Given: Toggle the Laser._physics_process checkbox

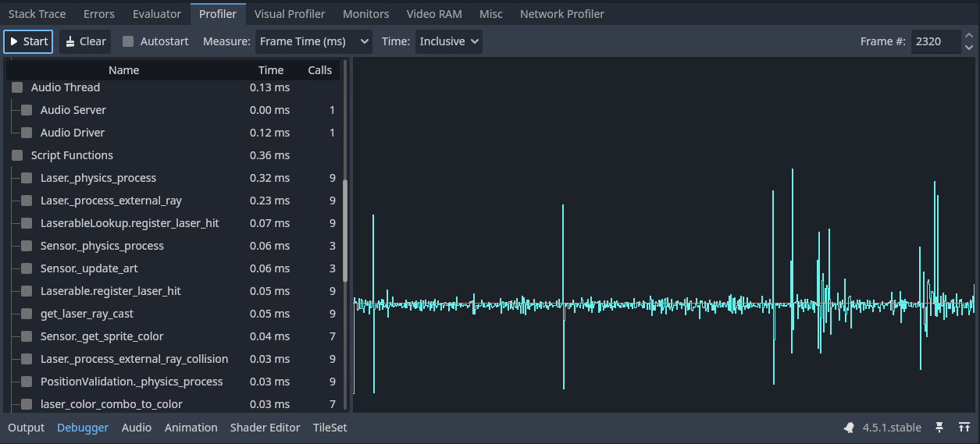Looking at the screenshot, I should (27, 178).
